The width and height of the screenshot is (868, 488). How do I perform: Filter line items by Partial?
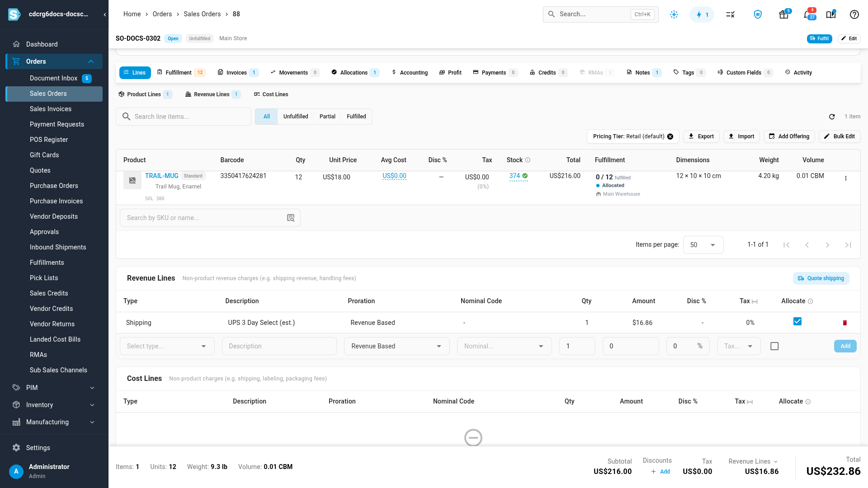327,117
